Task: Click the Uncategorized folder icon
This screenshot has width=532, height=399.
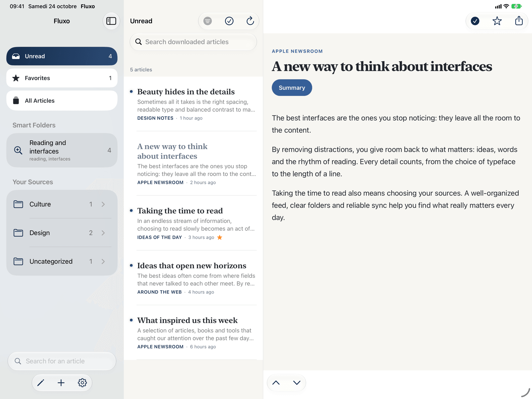Action: coord(18,261)
